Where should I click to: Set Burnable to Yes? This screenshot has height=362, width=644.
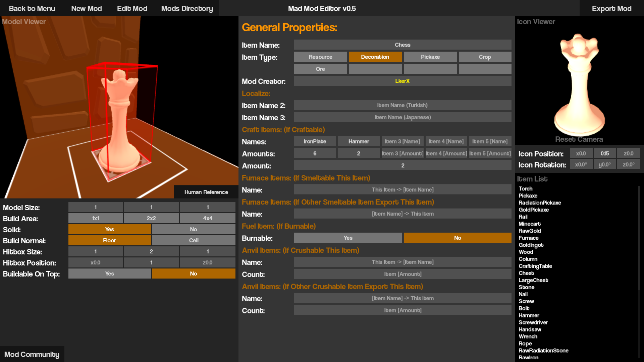click(348, 238)
